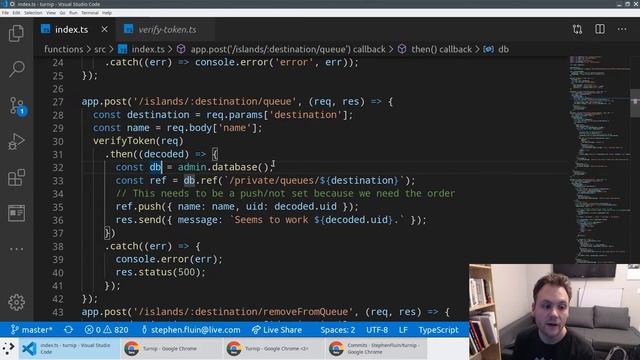Screen dimensions: 640x360
Task: Click res.status(500) on line 40
Action: pos(160,272)
